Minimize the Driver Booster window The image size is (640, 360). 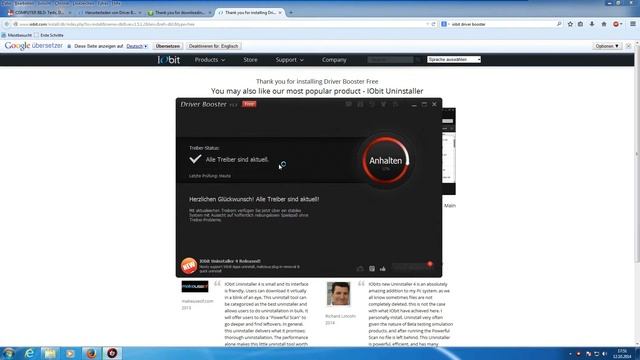coord(414,104)
